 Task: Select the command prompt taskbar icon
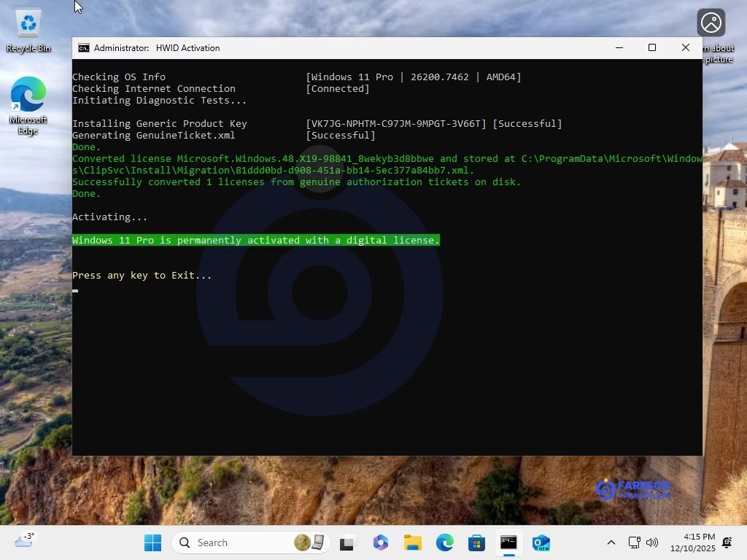pos(508,542)
